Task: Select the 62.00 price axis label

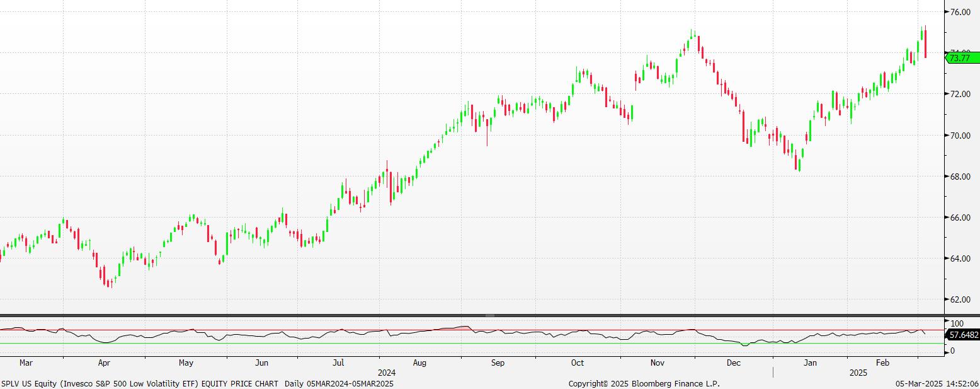Action: (x=960, y=299)
